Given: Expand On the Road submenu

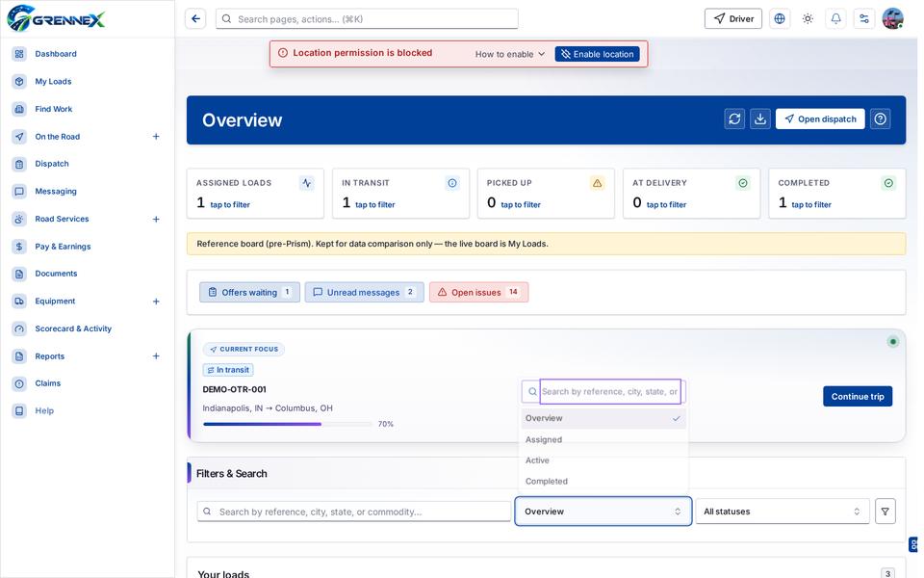Looking at the screenshot, I should click(156, 136).
